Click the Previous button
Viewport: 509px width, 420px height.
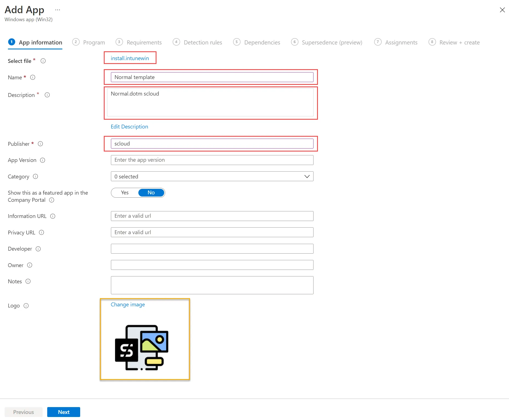coord(24,412)
